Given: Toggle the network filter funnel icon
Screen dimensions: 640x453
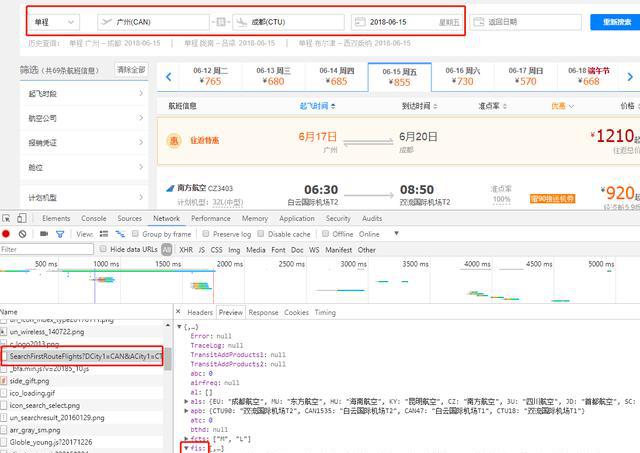Looking at the screenshot, I should (60, 234).
